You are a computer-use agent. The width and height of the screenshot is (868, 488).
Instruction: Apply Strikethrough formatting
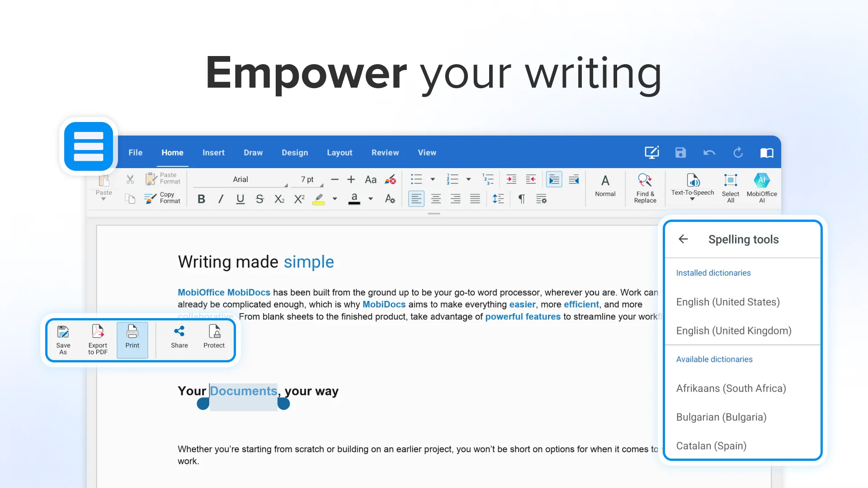[x=259, y=199]
